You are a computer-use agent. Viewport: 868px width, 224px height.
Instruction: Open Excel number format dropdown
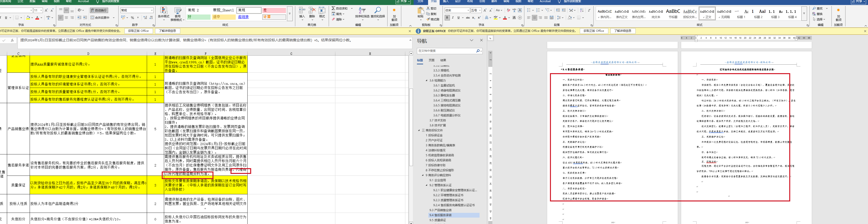[152, 10]
